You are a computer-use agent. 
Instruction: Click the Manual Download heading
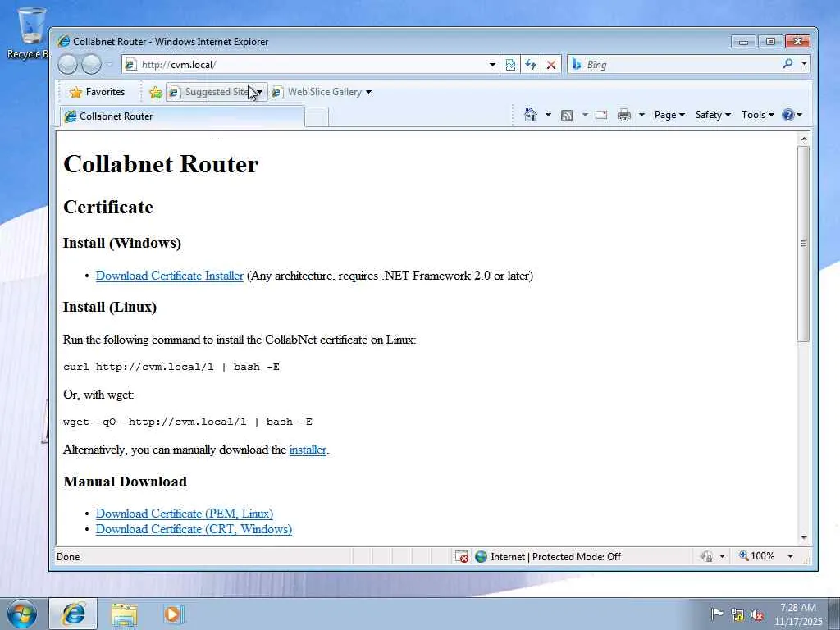[125, 482]
